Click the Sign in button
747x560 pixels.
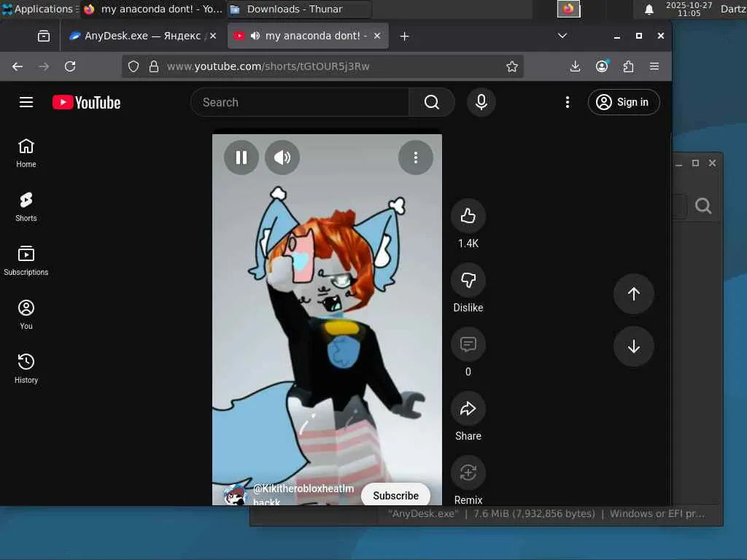point(624,102)
